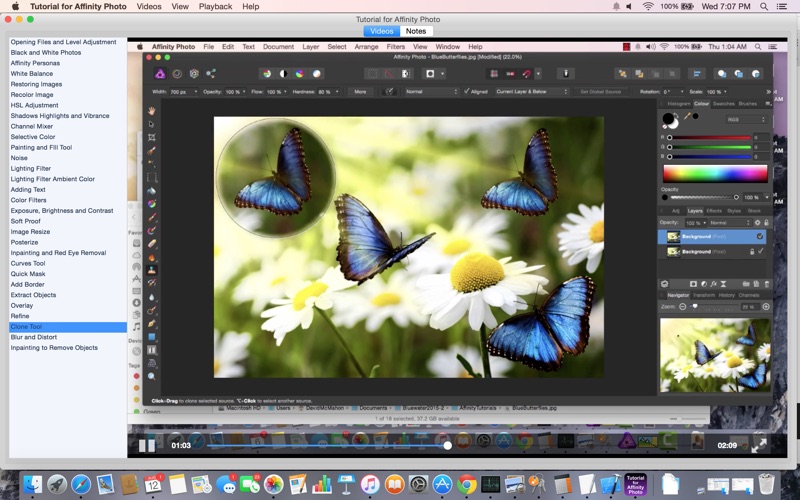Open Spotlight search in menu bar
This screenshot has width=800, height=500.
763,7
